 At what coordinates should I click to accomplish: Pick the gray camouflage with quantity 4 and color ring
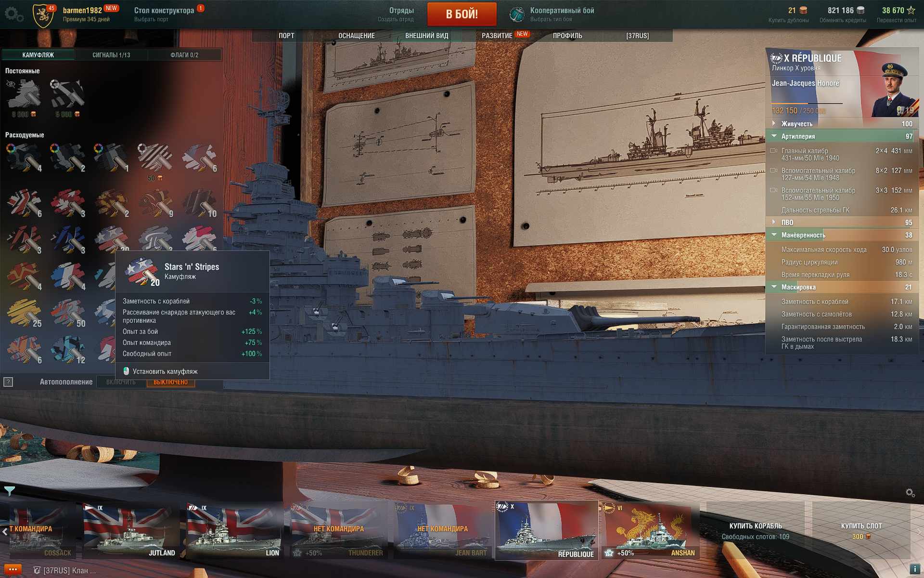click(24, 158)
